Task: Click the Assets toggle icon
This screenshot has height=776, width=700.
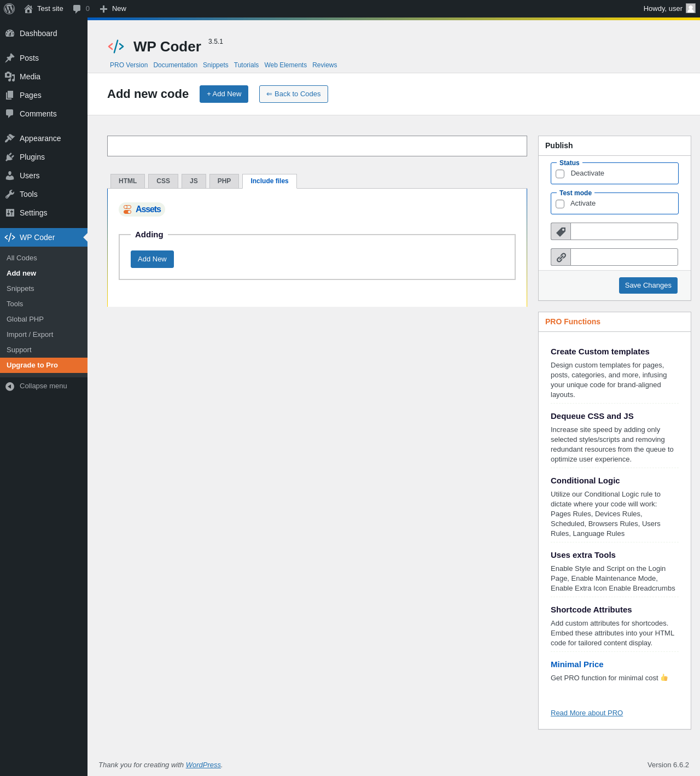Action: tap(127, 209)
